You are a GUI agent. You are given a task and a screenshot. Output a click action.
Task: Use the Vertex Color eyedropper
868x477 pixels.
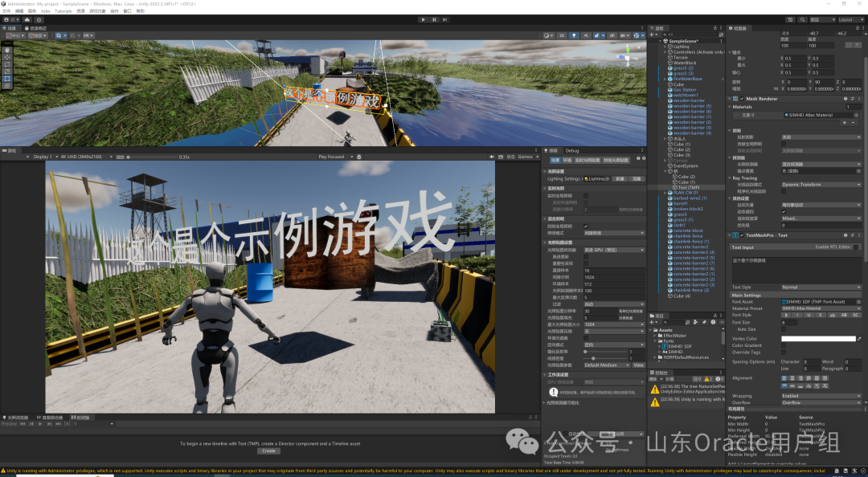859,339
